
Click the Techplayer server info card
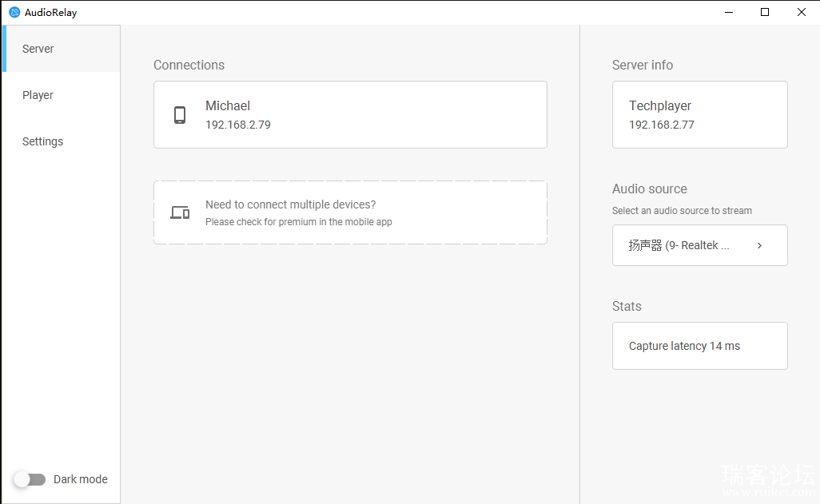pos(700,114)
